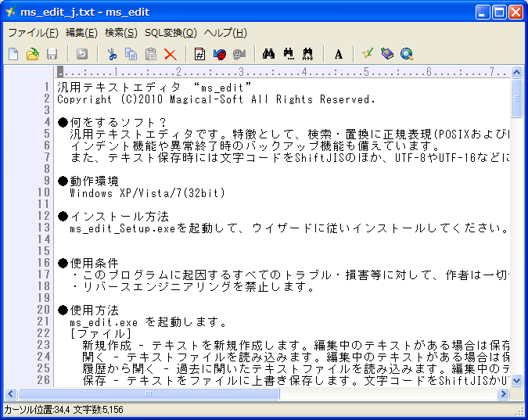528x420 pixels.
Task: Maximize the ms_edit window
Action: coord(499,13)
